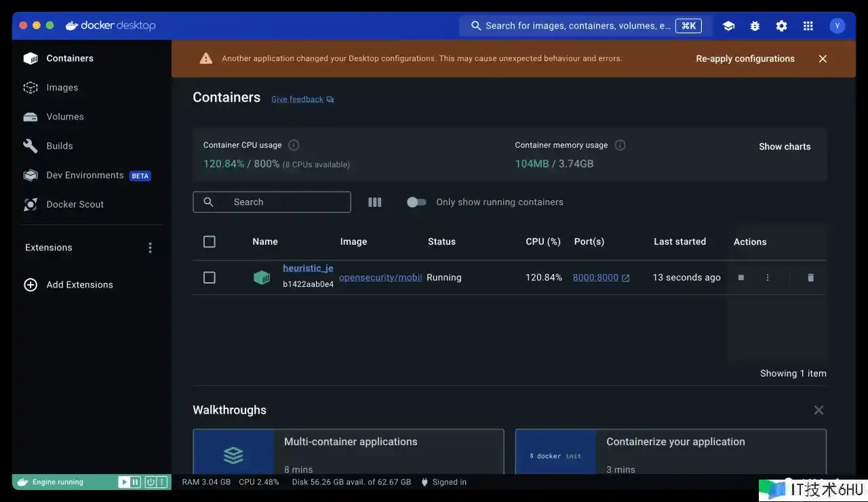
Task: Click Re-apply configurations
Action: 745,59
